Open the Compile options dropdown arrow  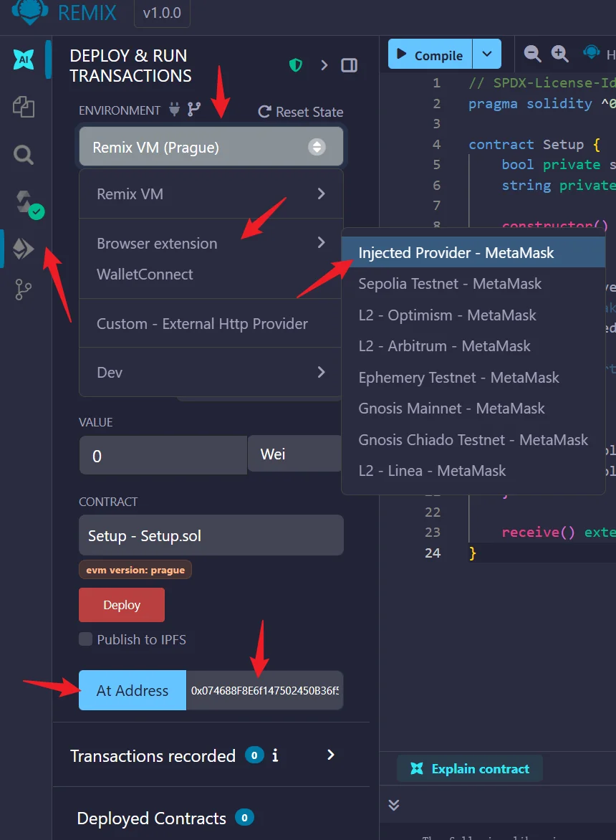click(487, 54)
